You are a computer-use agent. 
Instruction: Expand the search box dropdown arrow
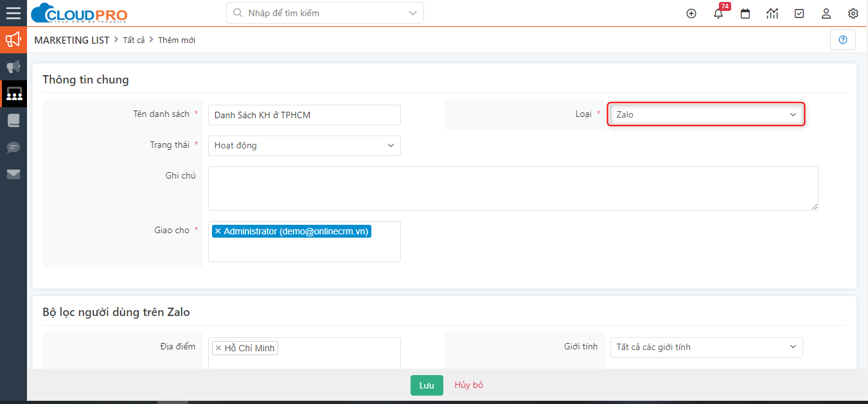pyautogui.click(x=412, y=13)
